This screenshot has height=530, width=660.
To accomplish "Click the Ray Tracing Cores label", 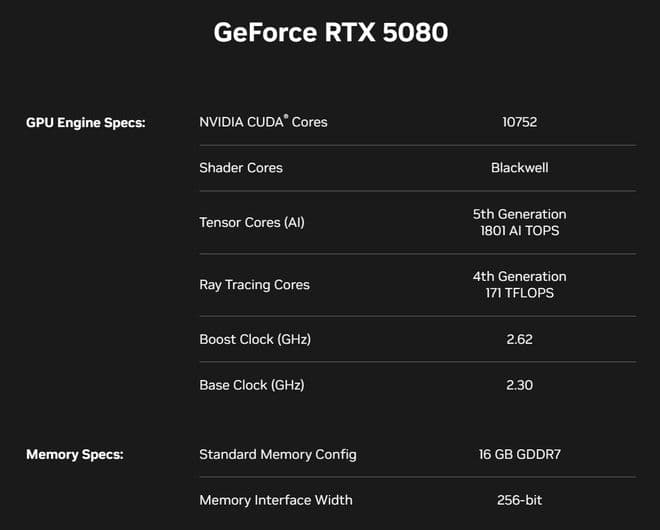I will coord(254,285).
